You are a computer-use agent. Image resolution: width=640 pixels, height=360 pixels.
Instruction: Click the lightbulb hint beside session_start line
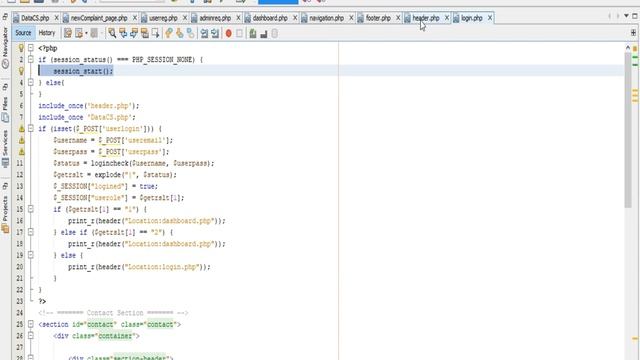click(x=21, y=71)
